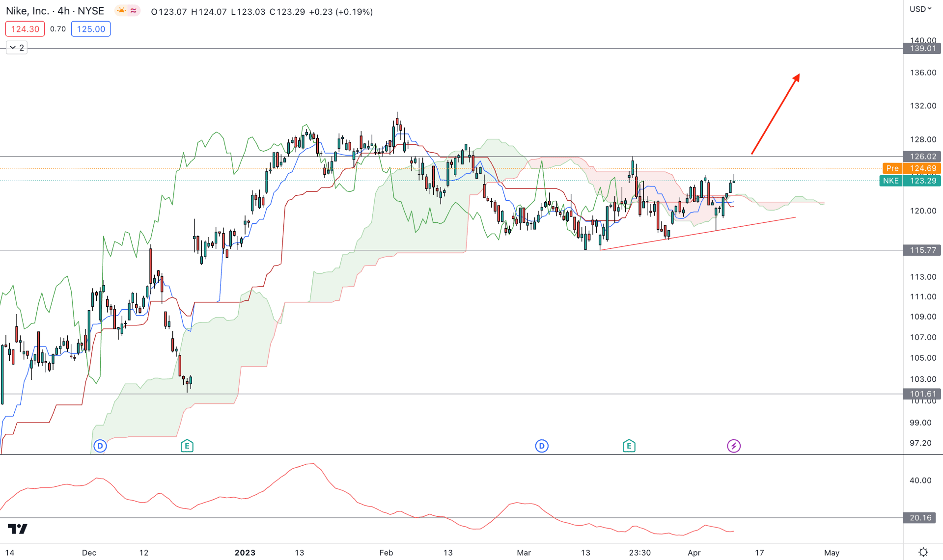This screenshot has width=943, height=560.
Task: Open the December dividend D marker
Action: 100,446
